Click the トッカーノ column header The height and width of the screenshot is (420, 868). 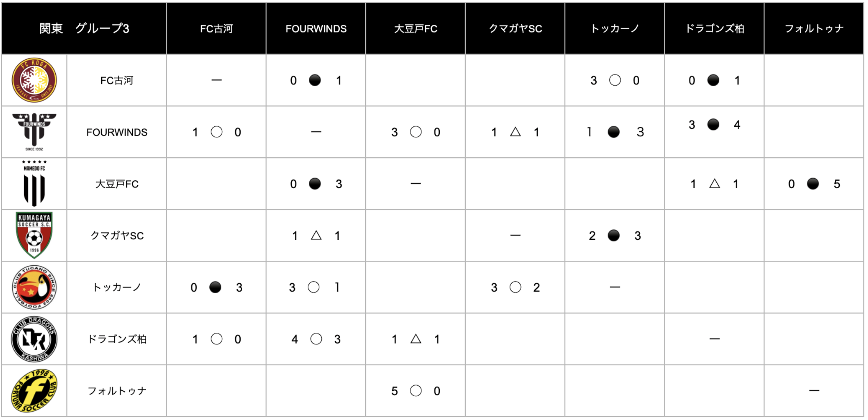click(x=615, y=28)
